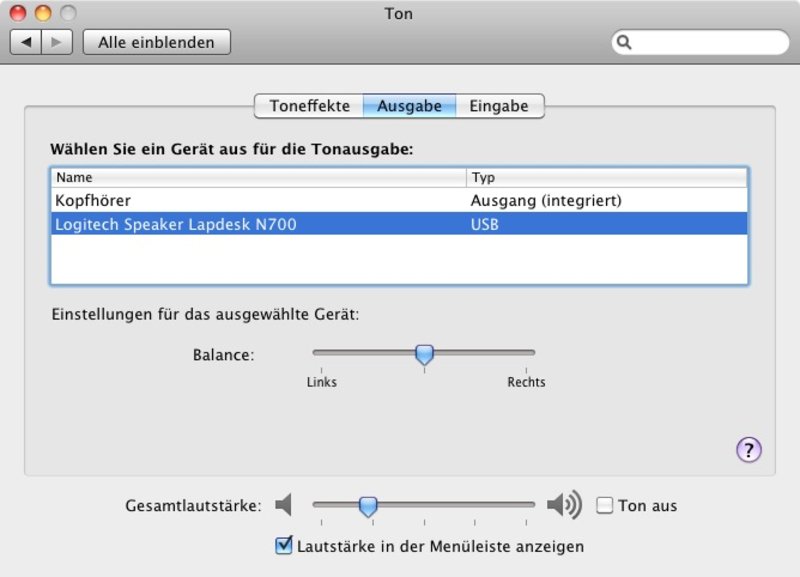This screenshot has height=577, width=800.
Task: Click in the search input field
Action: coord(700,42)
